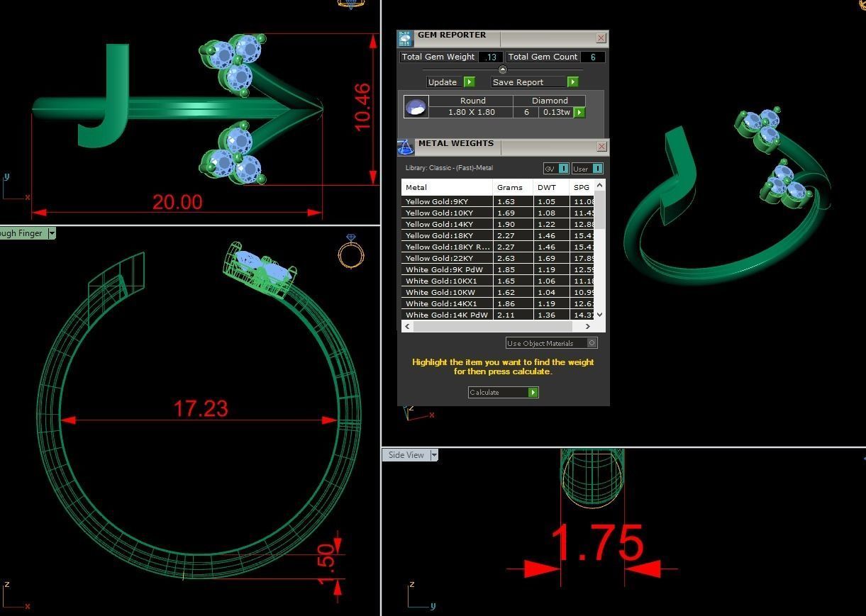Select White Gold:14K PdW metal row
The image size is (866, 616).
447,315
